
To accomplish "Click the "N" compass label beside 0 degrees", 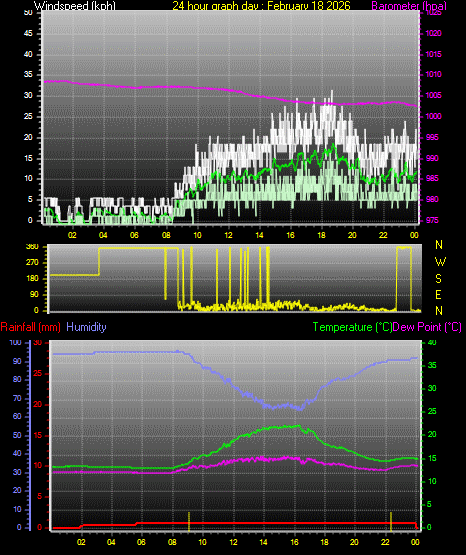I will (x=439, y=311).
